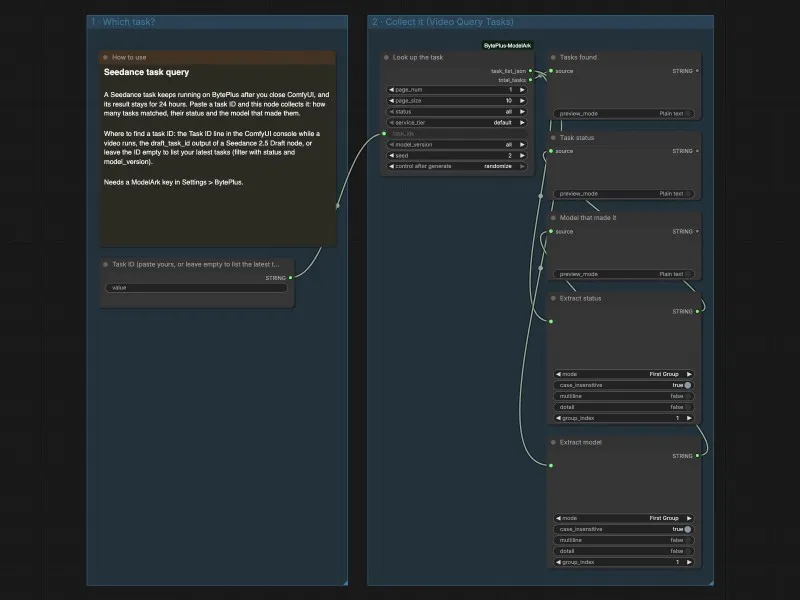Screen dimensions: 800x600
Task: Click resize handle of 'Collect it' group corner
Action: (x=711, y=583)
